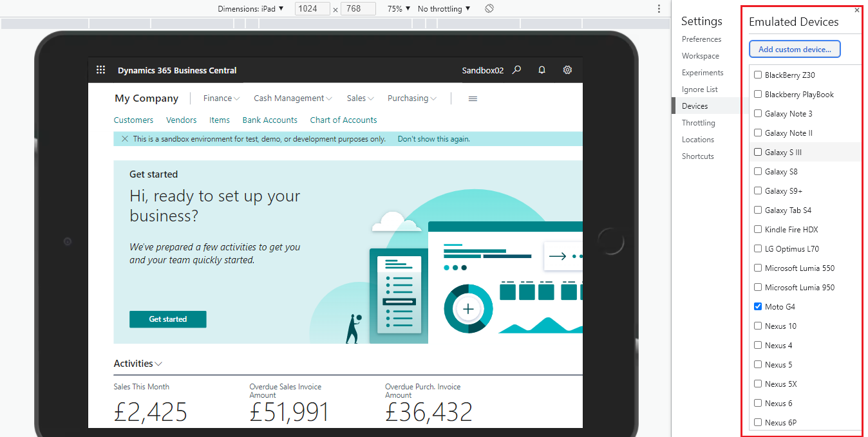The width and height of the screenshot is (868, 437).
Task: Open the DevTools three-dot menu
Action: [659, 8]
